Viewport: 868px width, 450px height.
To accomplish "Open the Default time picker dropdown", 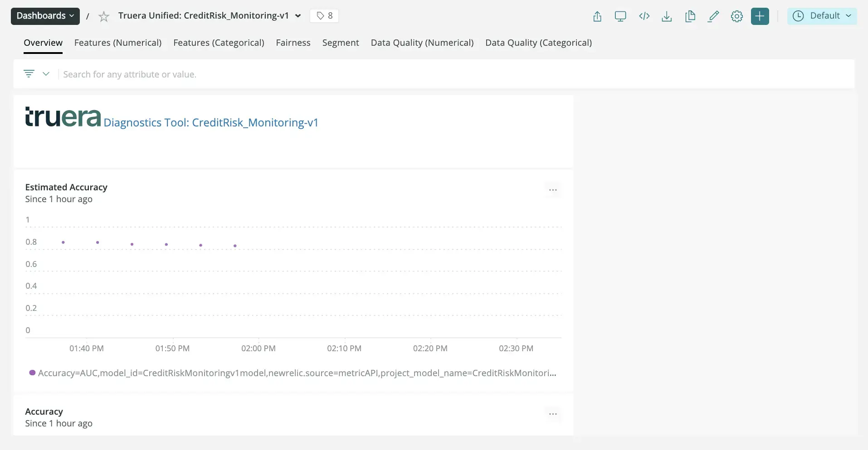I will pos(822,16).
